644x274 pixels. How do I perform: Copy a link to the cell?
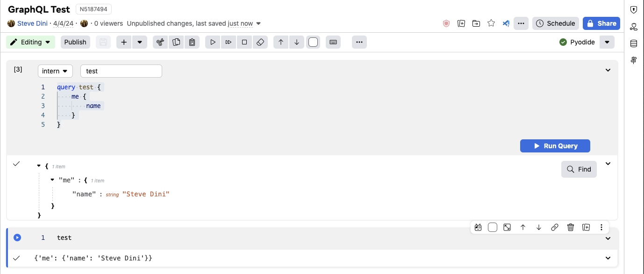555,227
